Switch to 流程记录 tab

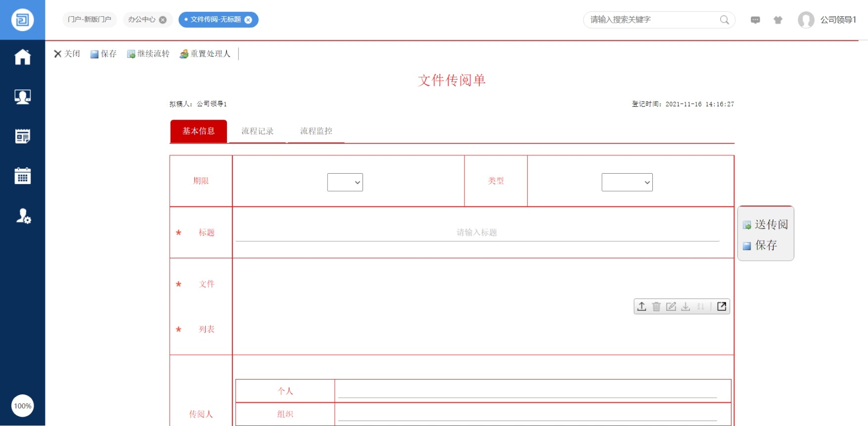coord(257,131)
